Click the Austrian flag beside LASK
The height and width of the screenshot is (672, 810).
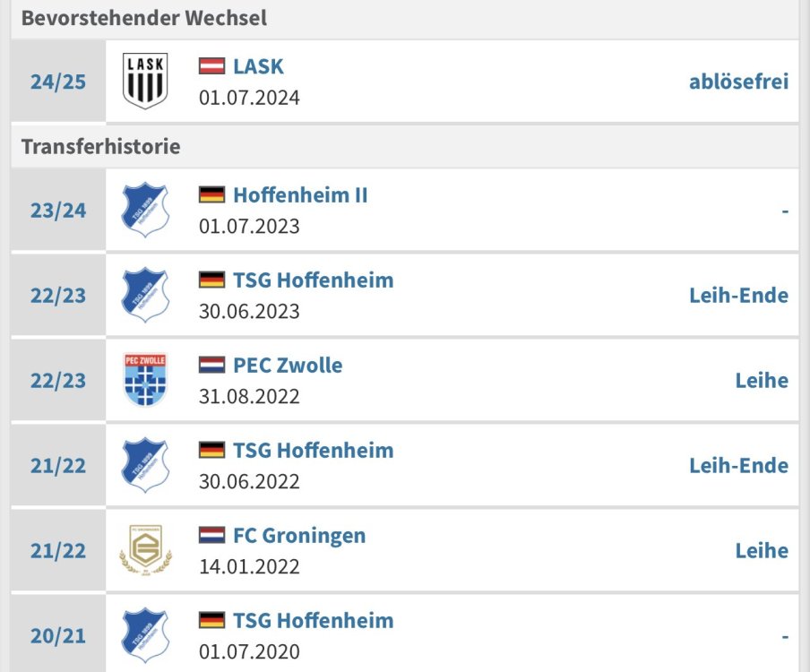point(211,66)
